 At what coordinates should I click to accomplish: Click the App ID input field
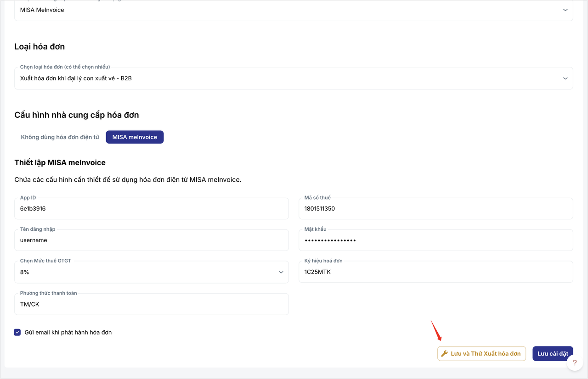[x=152, y=209]
